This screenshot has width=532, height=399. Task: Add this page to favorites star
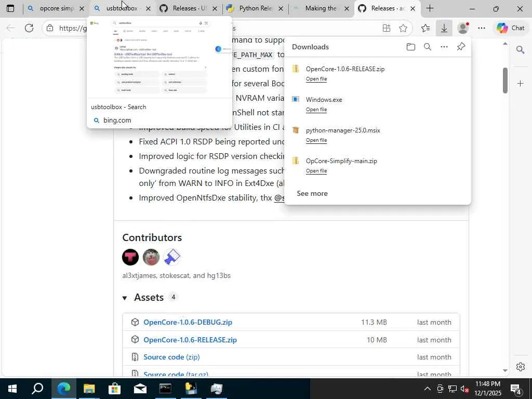403,28
